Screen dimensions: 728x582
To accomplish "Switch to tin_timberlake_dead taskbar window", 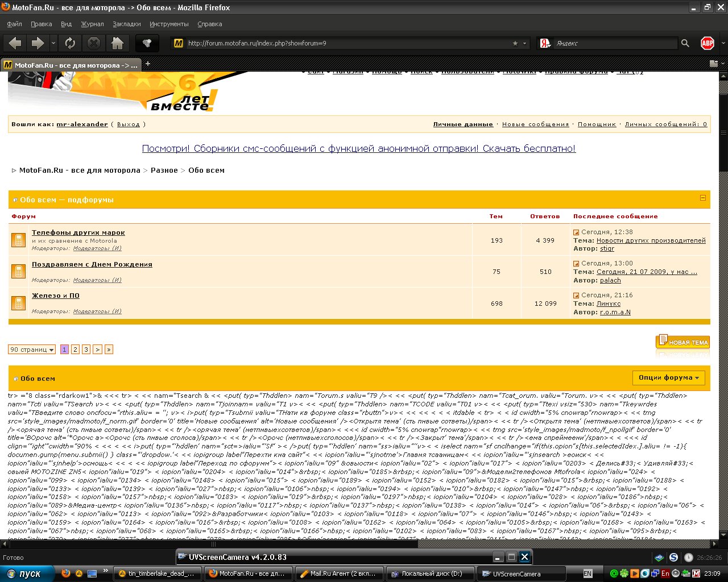I will (x=158, y=573).
